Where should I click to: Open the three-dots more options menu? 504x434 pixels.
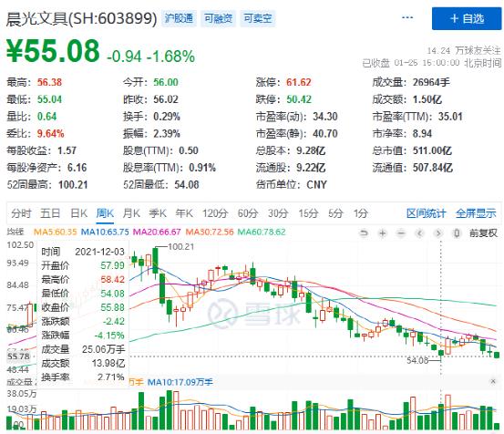(x=407, y=17)
